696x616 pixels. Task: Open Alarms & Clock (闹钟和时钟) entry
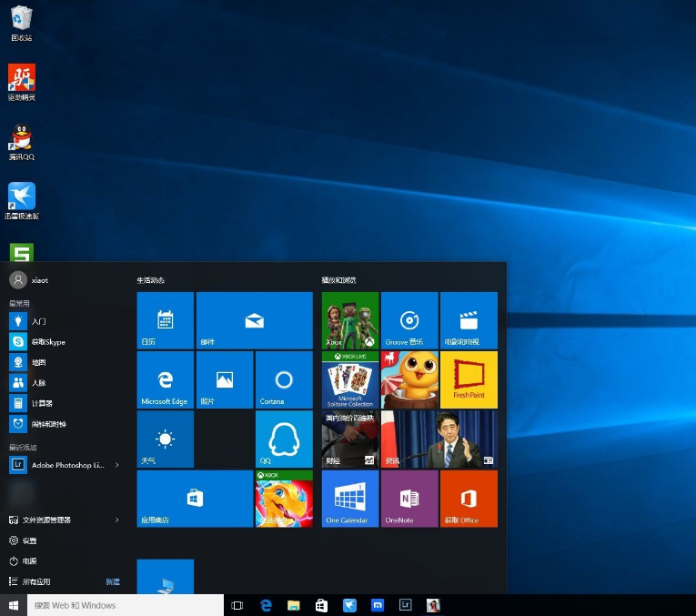65,424
